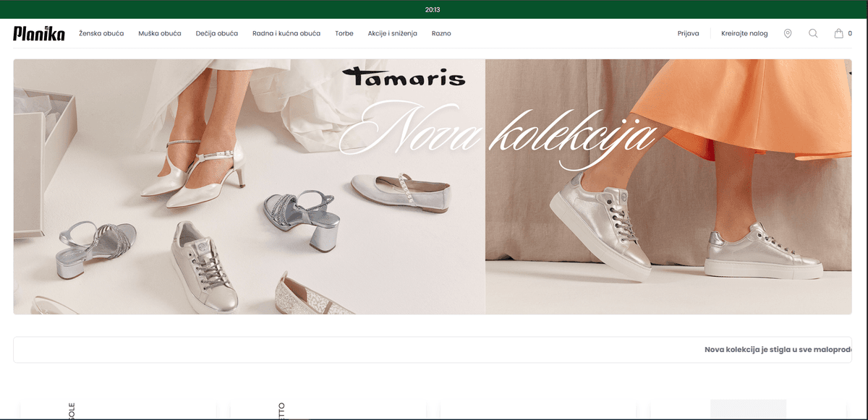Open the store locator pin icon

(788, 33)
